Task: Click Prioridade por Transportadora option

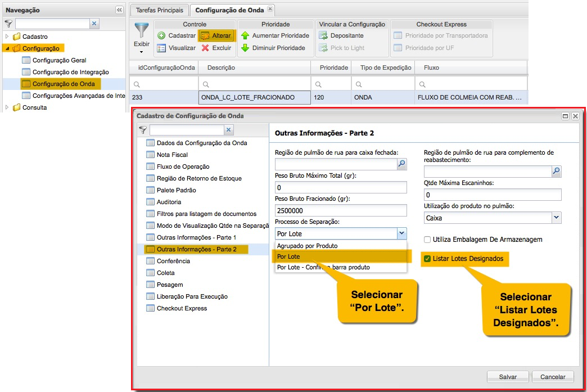Action: [441, 35]
